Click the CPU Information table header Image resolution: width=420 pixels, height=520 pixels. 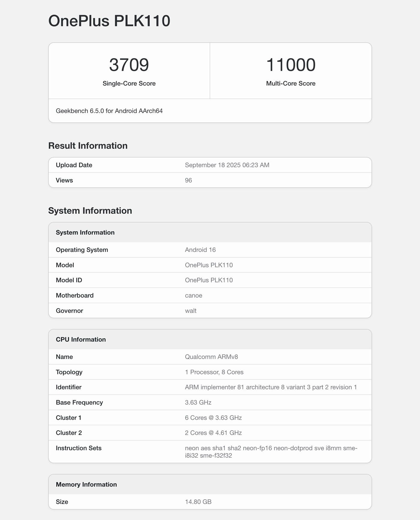coord(81,339)
